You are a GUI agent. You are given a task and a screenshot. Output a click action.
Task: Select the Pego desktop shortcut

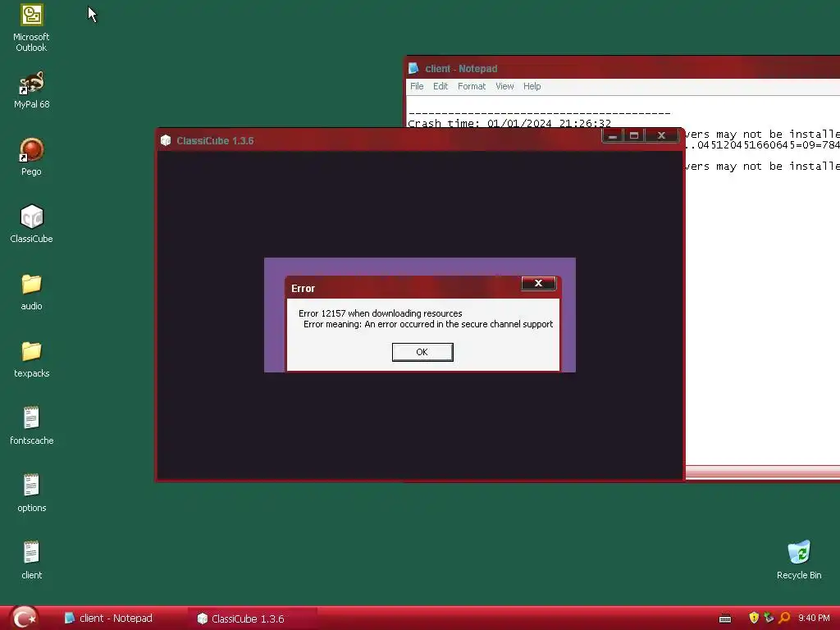[32, 157]
